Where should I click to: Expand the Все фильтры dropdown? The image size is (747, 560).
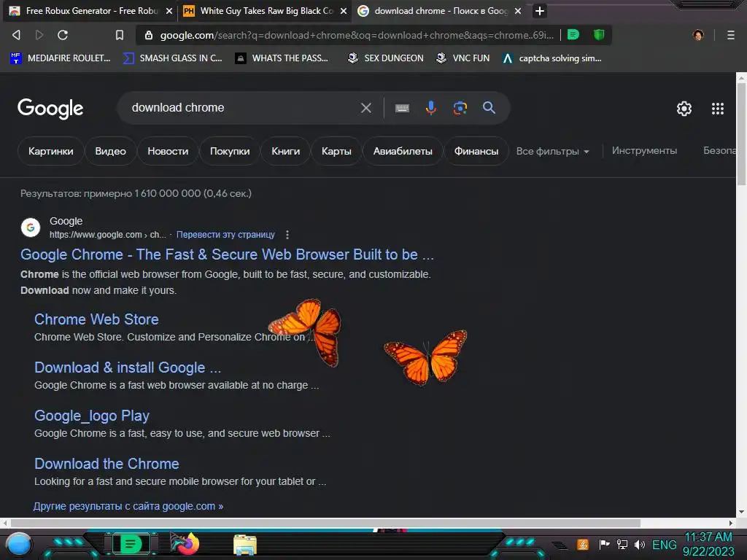pos(553,152)
